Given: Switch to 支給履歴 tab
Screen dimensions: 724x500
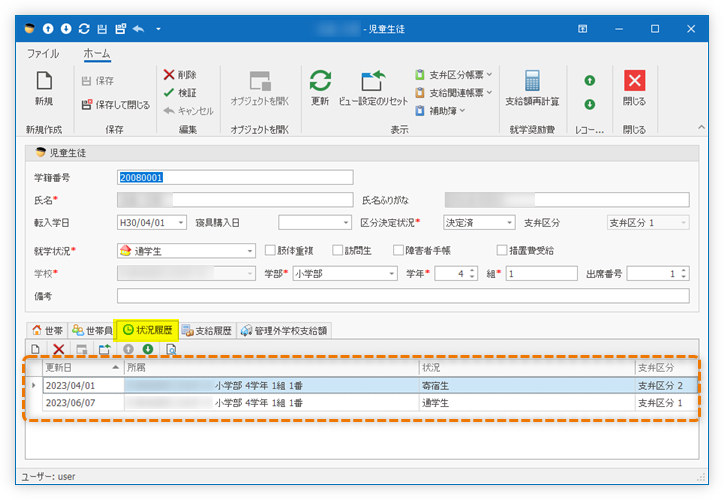Looking at the screenshot, I should tap(207, 331).
